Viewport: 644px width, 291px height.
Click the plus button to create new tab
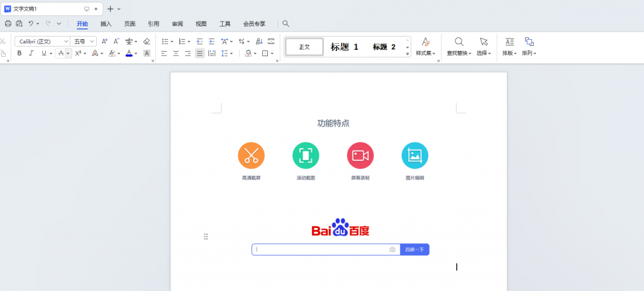pos(110,9)
